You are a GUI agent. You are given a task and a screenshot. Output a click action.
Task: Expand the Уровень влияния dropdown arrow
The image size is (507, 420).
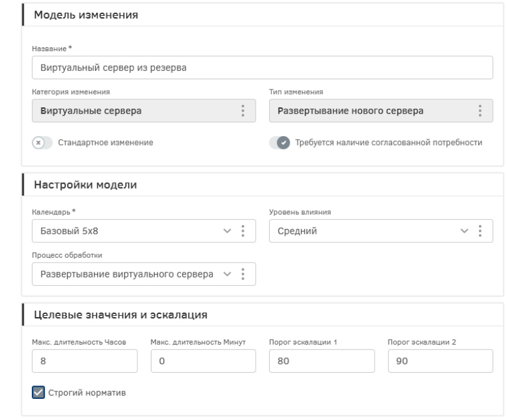point(465,231)
